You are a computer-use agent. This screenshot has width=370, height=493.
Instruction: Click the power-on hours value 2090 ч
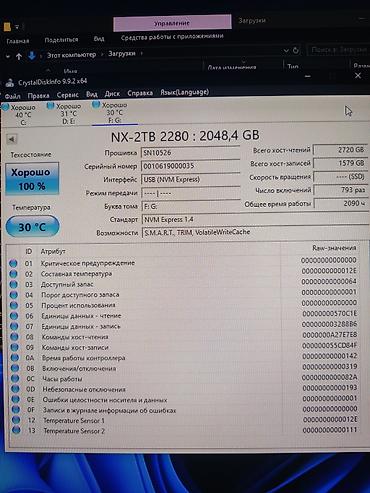click(340, 203)
